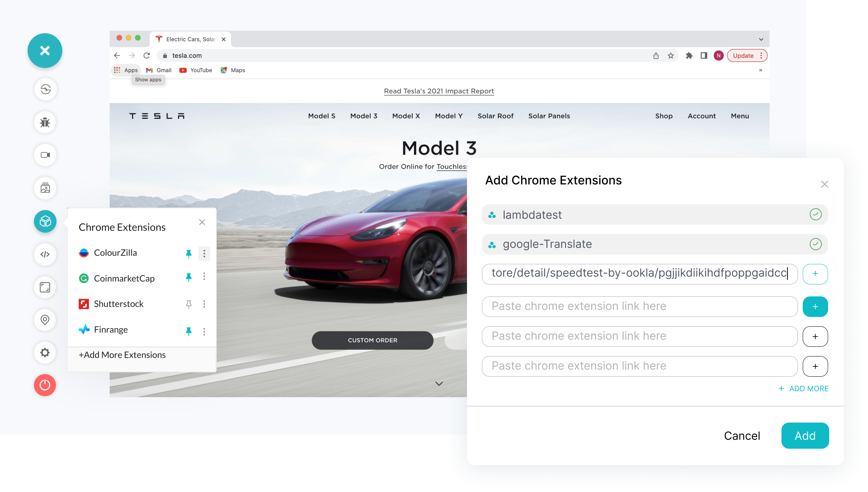This screenshot has height=492, width=868.
Task: Open the browser extensions puzzle icon
Action: 689,56
